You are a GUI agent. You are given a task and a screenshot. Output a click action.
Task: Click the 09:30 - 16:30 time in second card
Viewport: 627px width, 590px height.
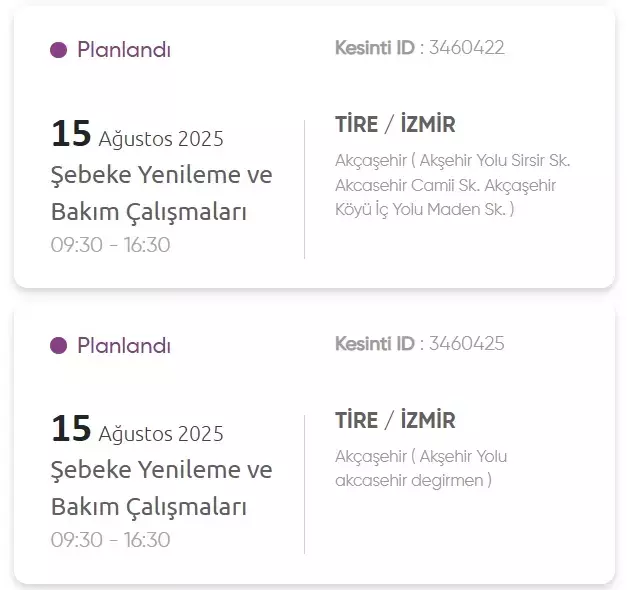[x=110, y=540]
